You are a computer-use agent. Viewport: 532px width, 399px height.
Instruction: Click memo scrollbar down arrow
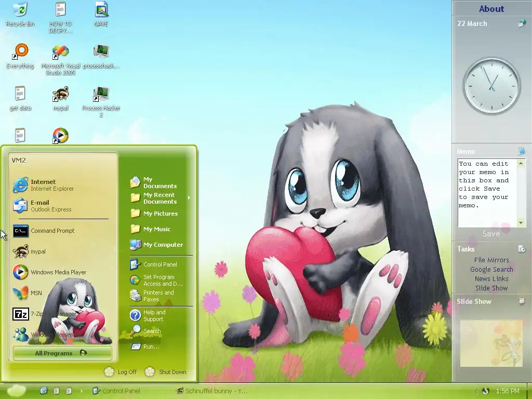[521, 223]
